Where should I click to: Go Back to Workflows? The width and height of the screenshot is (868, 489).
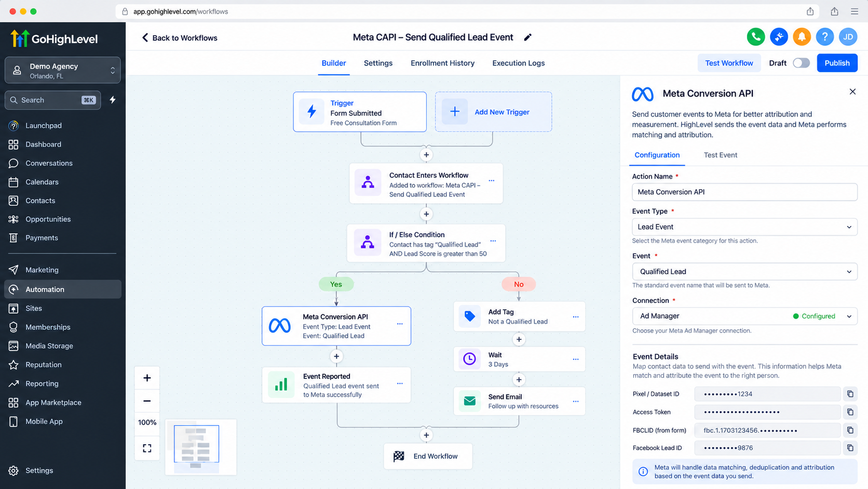[x=180, y=38]
